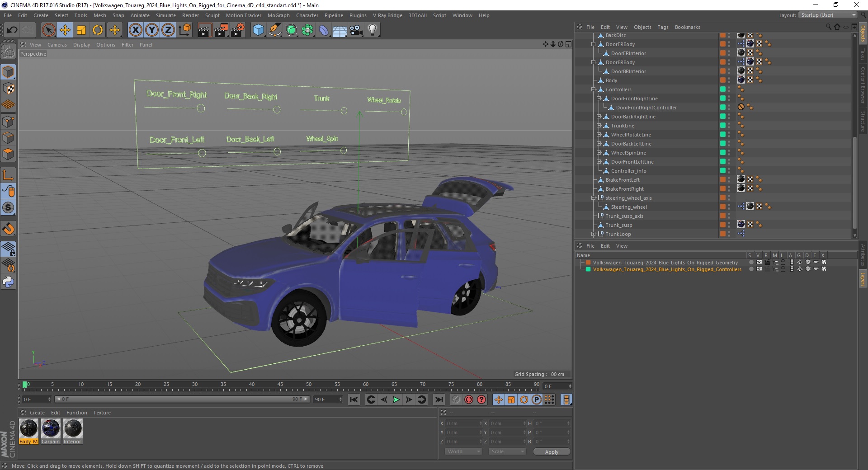868x470 pixels.
Task: Open Object Manager Tags menu
Action: click(663, 27)
